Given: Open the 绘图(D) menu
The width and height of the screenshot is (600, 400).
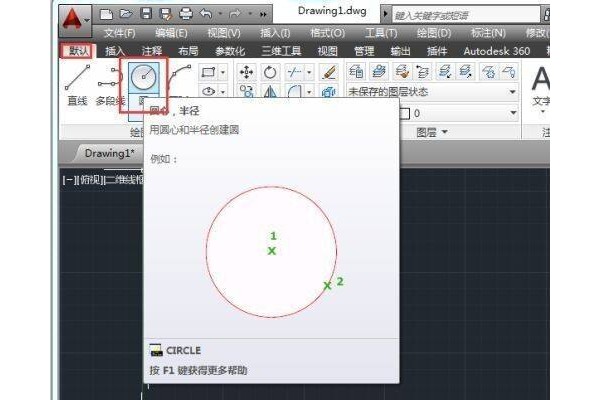Looking at the screenshot, I should tap(434, 33).
